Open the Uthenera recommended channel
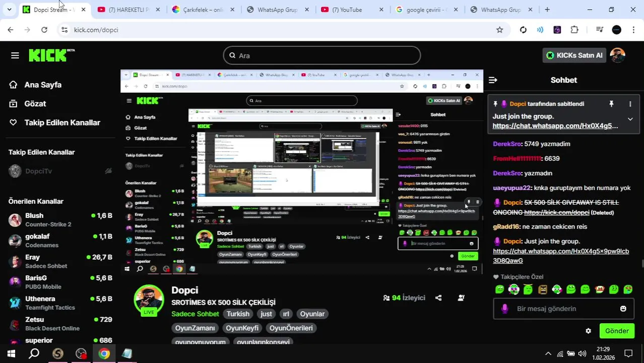The width and height of the screenshot is (644, 363). point(60,302)
